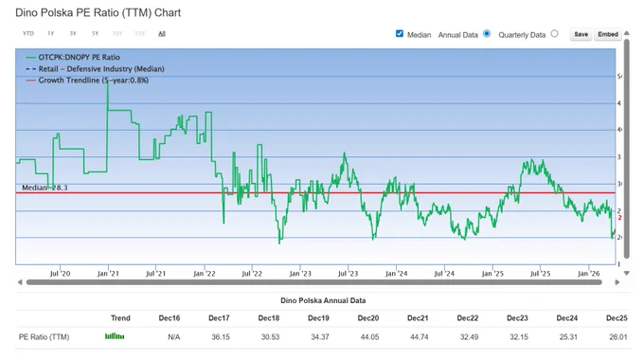Viewport: 644px width, 360px height.
Task: Select the 15Y time range
Action: click(139, 34)
